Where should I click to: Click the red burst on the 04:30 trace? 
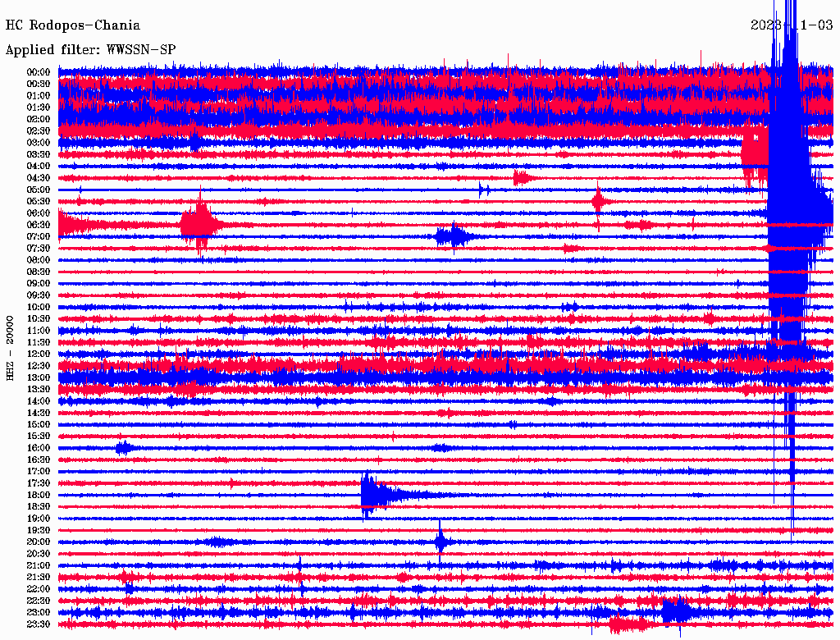tap(523, 178)
